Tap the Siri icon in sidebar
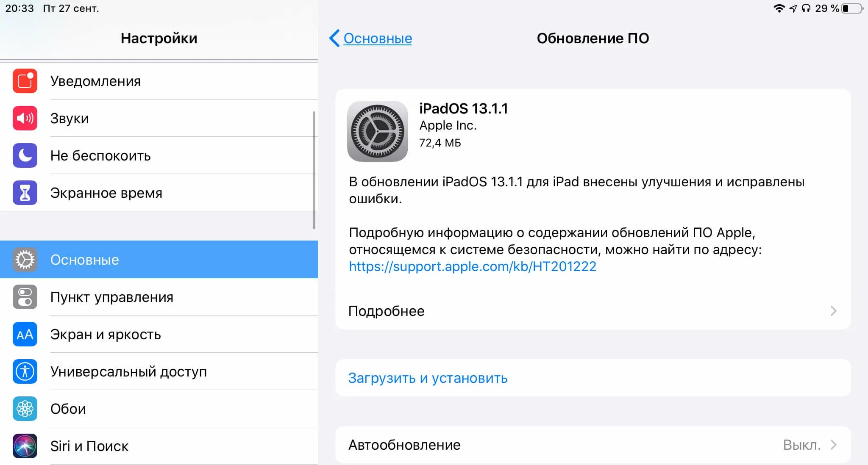Viewport: 868px width, 465px height. click(x=25, y=446)
